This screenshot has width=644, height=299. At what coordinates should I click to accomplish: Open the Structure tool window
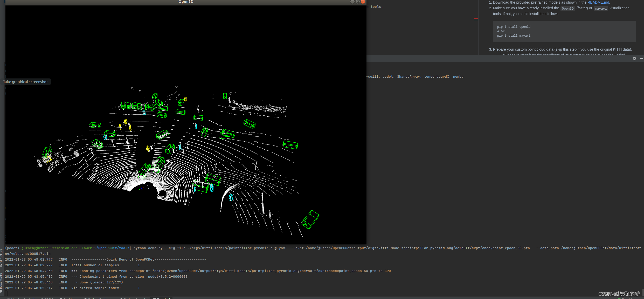tap(2, 255)
